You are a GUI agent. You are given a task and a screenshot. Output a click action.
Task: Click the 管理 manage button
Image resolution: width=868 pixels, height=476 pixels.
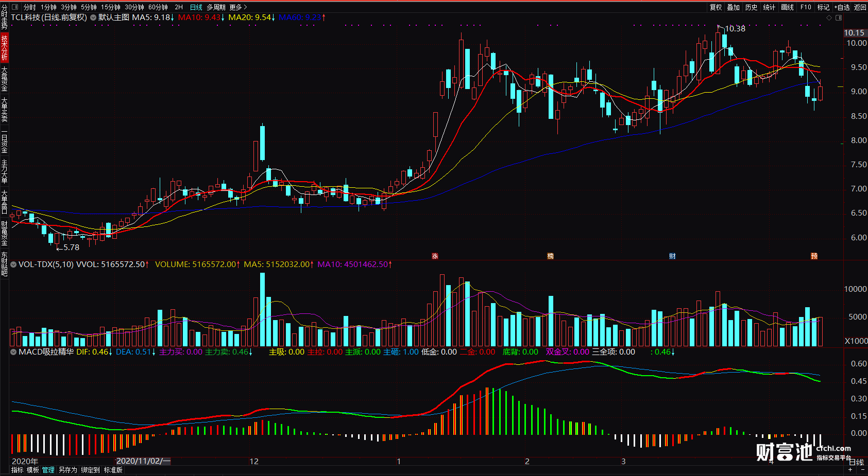tap(48, 470)
